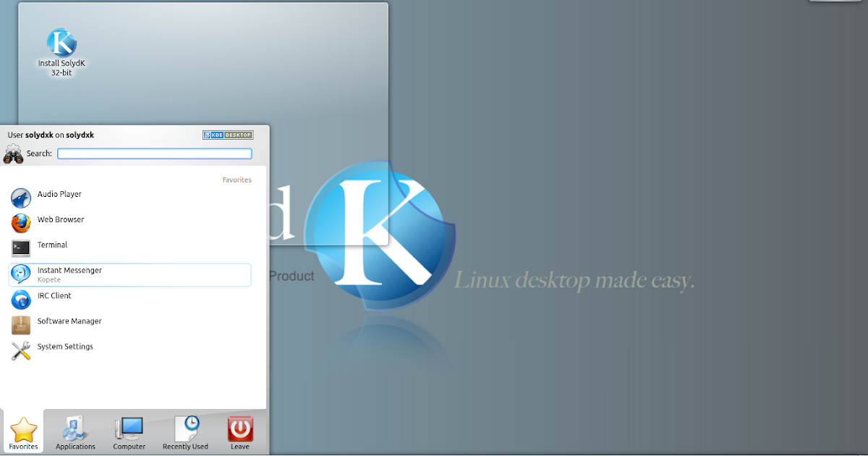Click the binoculars search icon
This screenshot has width=868, height=456.
13,153
